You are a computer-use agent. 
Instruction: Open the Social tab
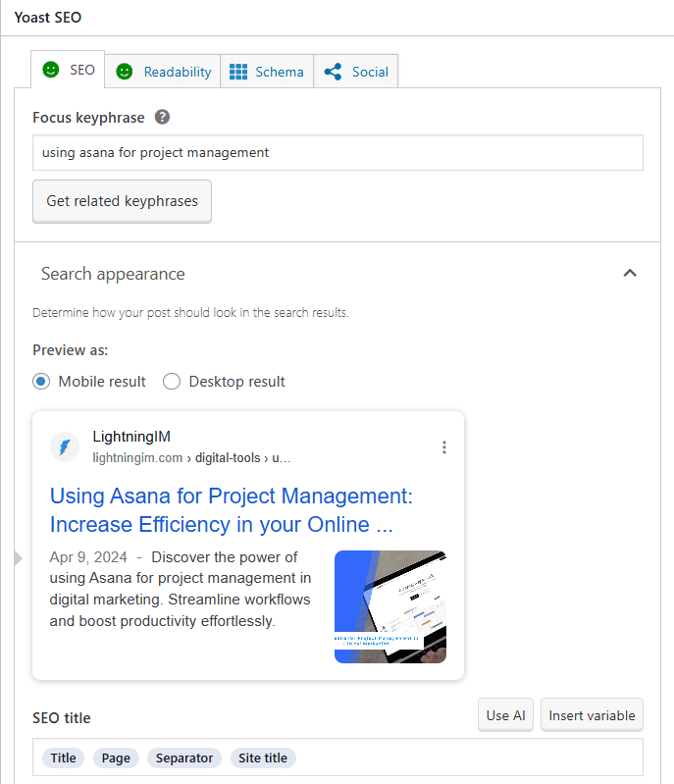pos(356,72)
